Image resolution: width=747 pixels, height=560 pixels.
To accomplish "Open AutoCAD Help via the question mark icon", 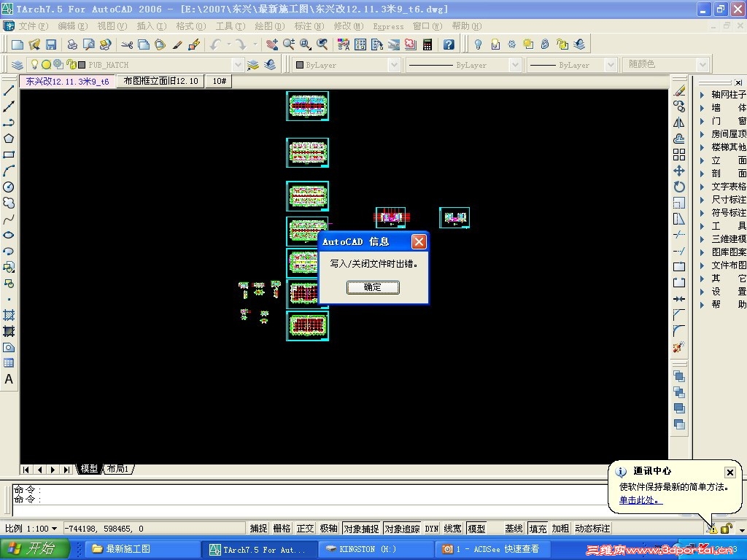I will tap(447, 44).
